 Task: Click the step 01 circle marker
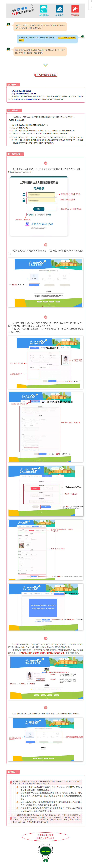(46, 163)
